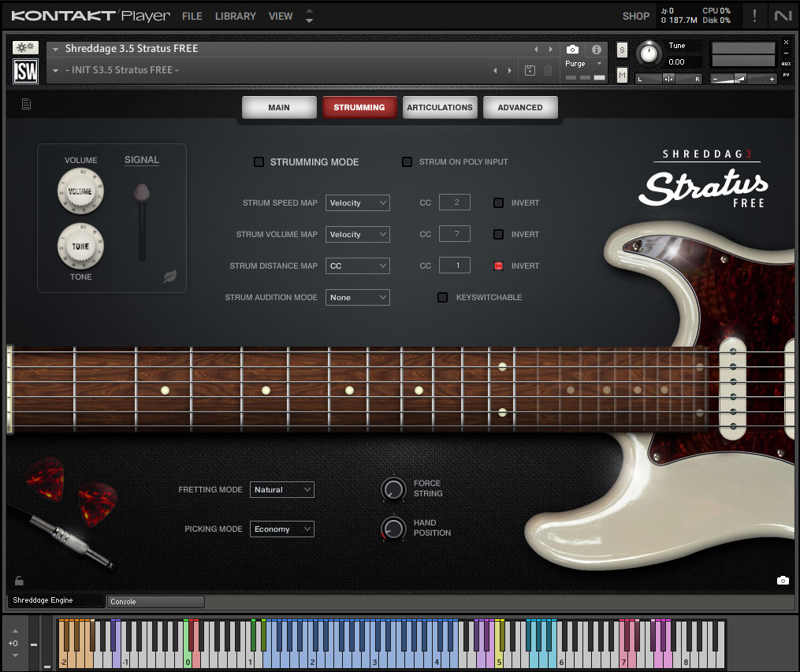This screenshot has height=672, width=800.
Task: Solo the instrument with S button
Action: point(622,50)
